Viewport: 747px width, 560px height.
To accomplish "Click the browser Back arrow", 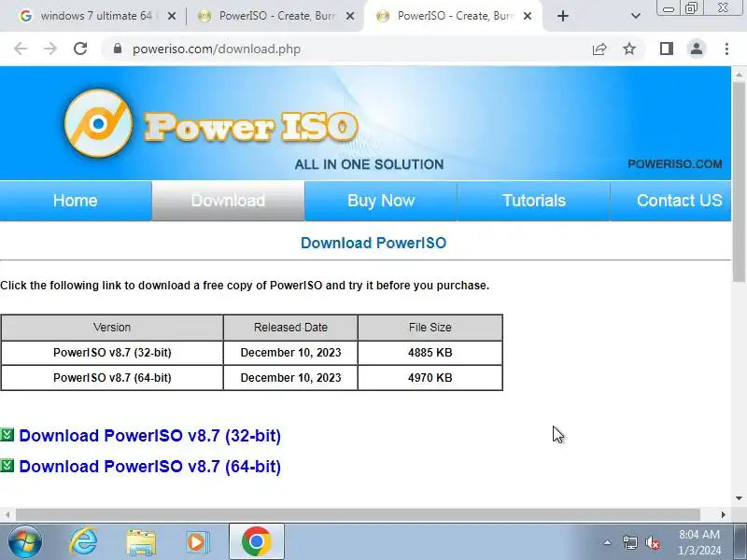I will coord(21,49).
